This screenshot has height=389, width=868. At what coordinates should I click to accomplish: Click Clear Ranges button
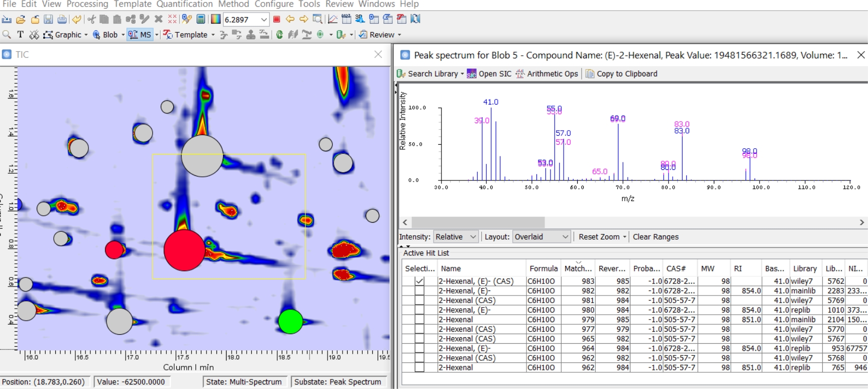point(655,237)
